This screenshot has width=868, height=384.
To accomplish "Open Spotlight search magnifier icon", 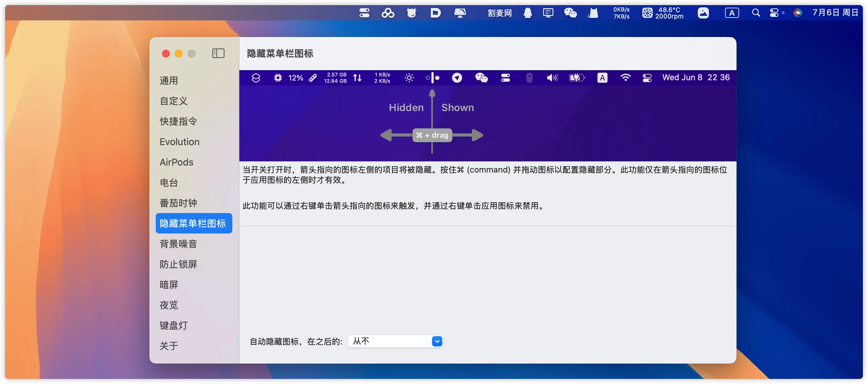I will coord(756,13).
